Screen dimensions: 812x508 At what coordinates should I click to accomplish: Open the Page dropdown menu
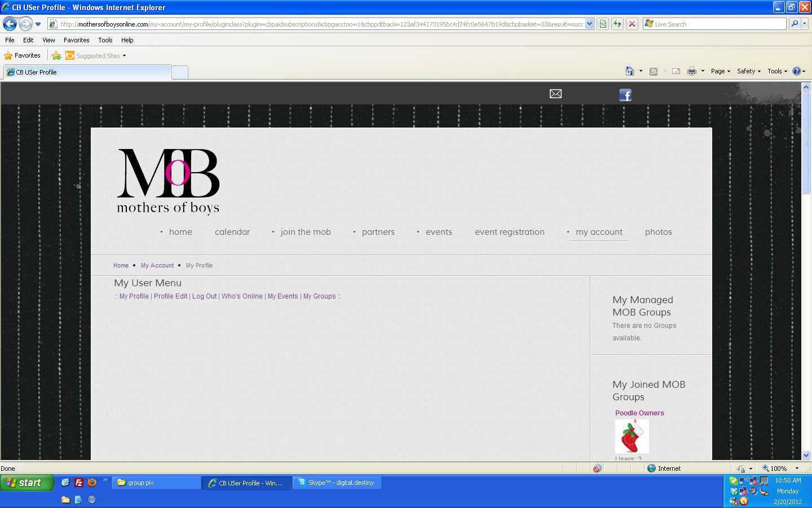pyautogui.click(x=721, y=71)
